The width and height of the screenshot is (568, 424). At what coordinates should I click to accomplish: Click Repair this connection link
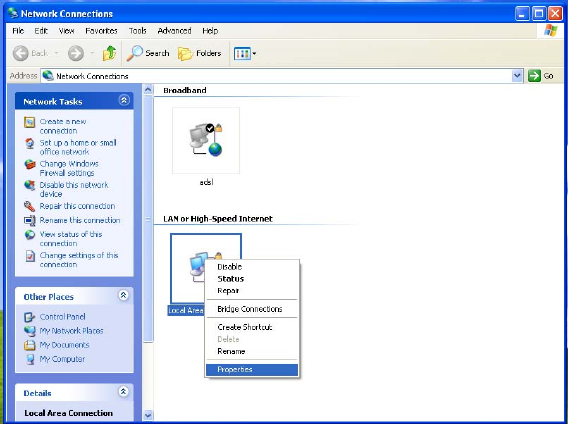[77, 206]
